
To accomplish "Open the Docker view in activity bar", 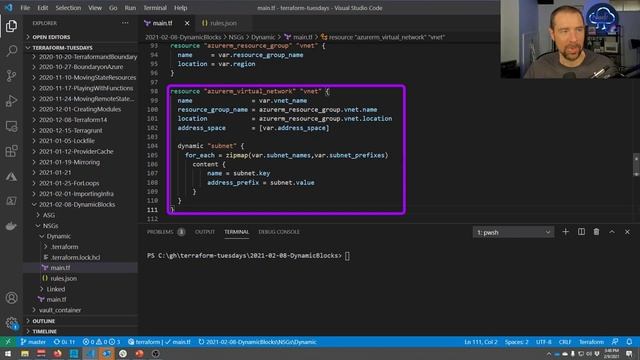I will [11, 226].
